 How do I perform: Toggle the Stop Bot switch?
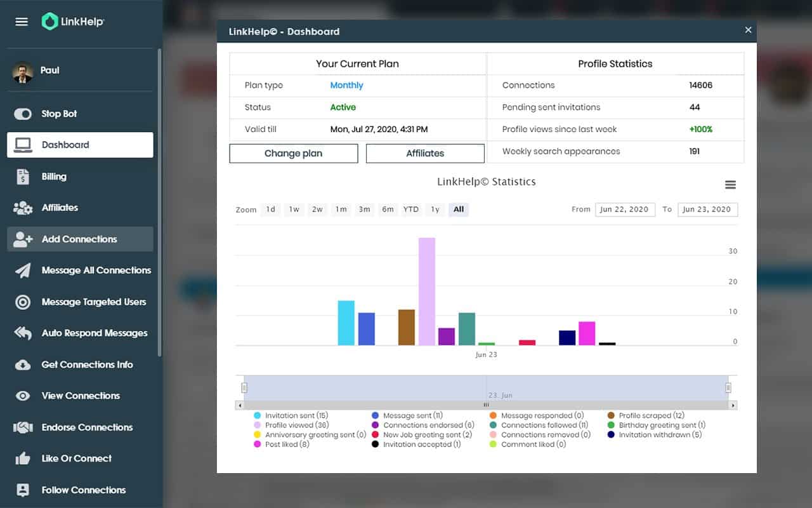23,114
